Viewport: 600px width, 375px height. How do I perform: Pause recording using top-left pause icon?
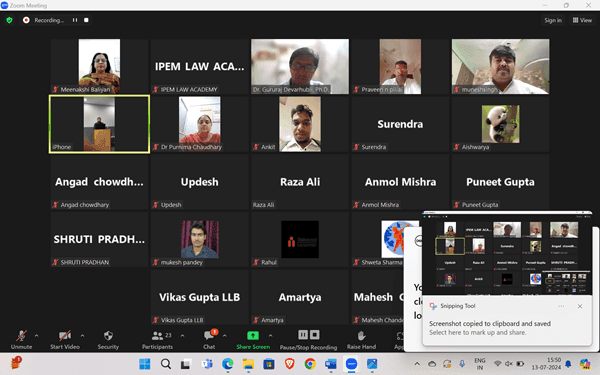click(75, 20)
